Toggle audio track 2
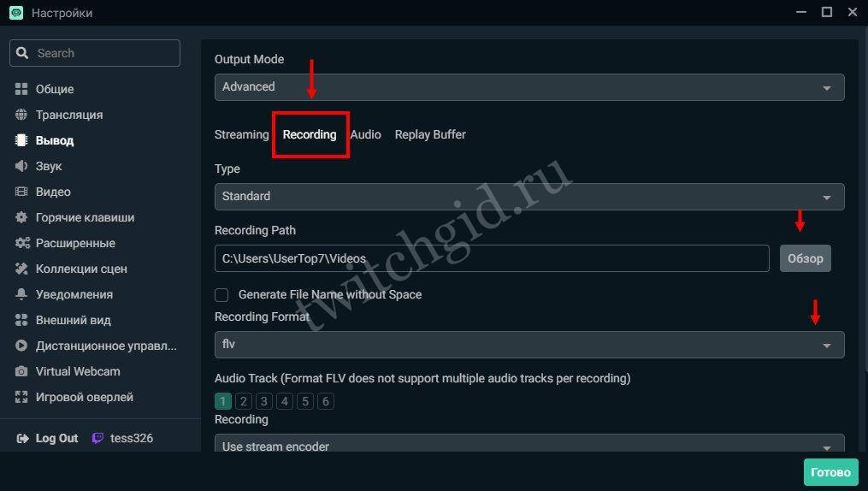 pos(243,401)
